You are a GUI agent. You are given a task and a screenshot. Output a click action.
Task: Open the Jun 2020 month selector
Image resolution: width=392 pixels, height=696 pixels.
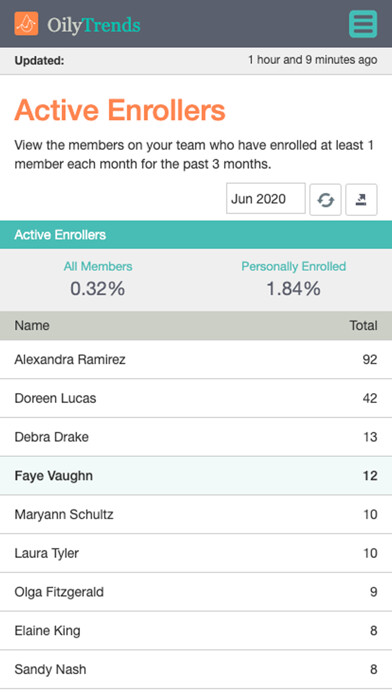point(266,198)
